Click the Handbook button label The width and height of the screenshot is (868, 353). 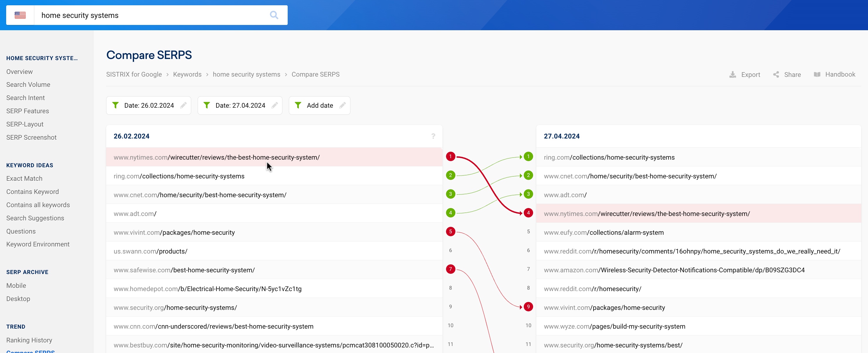[840, 75]
